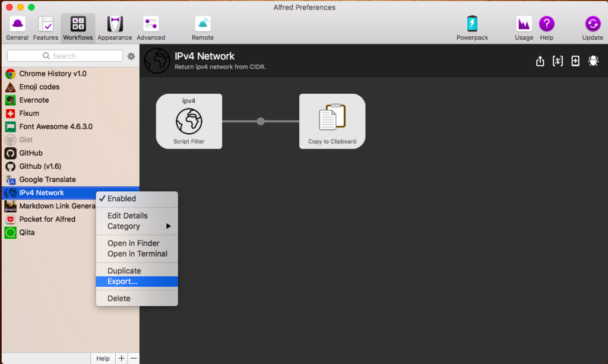
Task: Click the workflow search field
Action: 65,56
